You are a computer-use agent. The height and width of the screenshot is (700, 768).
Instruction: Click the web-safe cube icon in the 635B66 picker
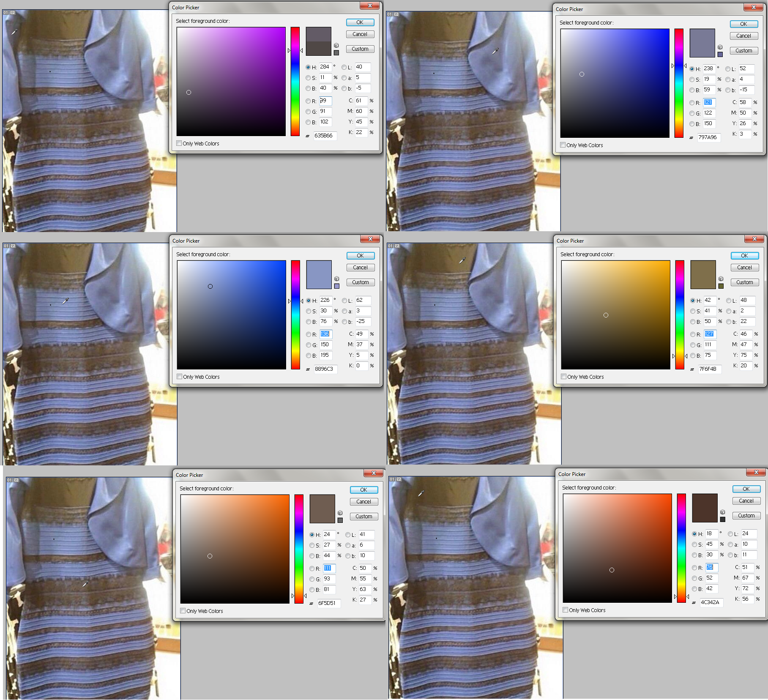coord(336,45)
